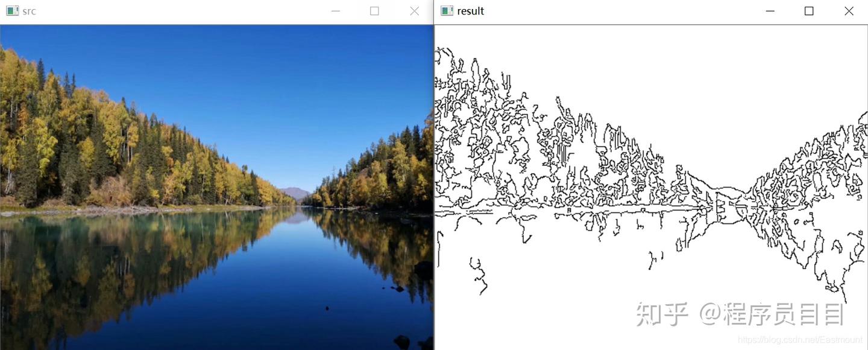Image resolution: width=868 pixels, height=350 pixels.
Task: Click the distant purple mountain in src image
Action: tap(295, 194)
